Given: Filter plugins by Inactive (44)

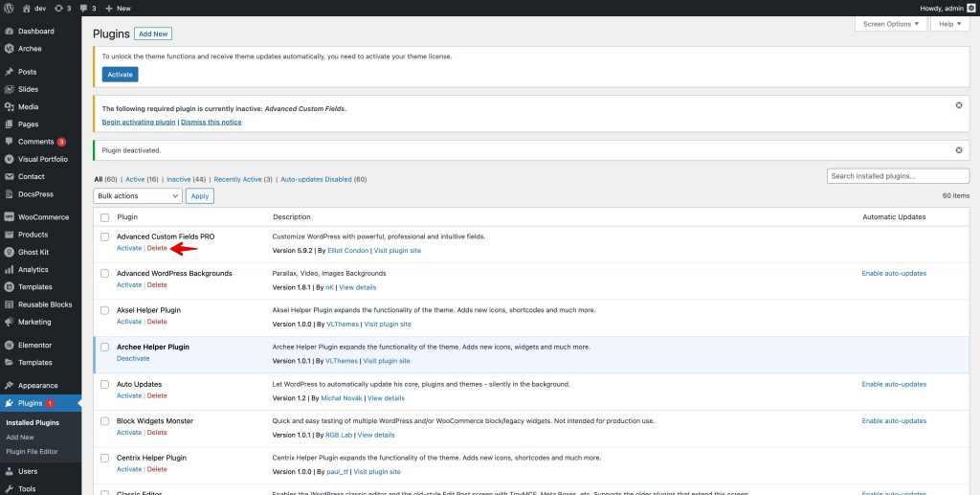Looking at the screenshot, I should 187,179.
